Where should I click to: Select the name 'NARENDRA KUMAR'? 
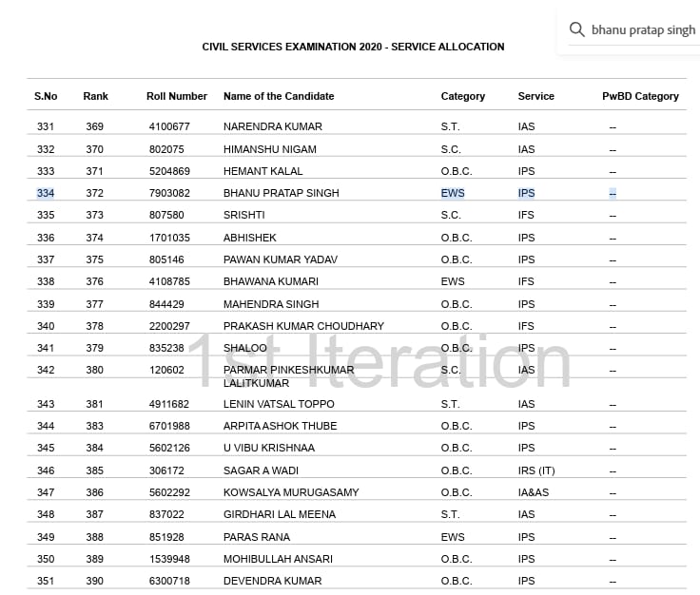point(273,126)
